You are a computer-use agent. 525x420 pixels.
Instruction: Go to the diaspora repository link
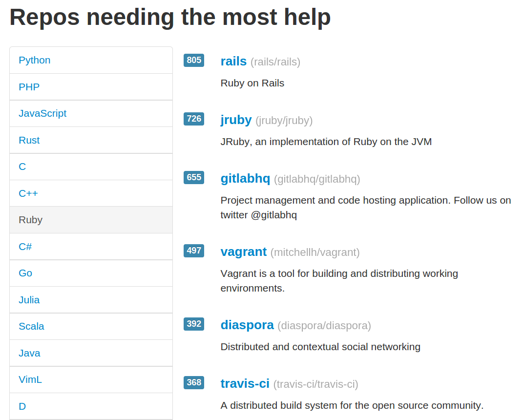(x=247, y=325)
